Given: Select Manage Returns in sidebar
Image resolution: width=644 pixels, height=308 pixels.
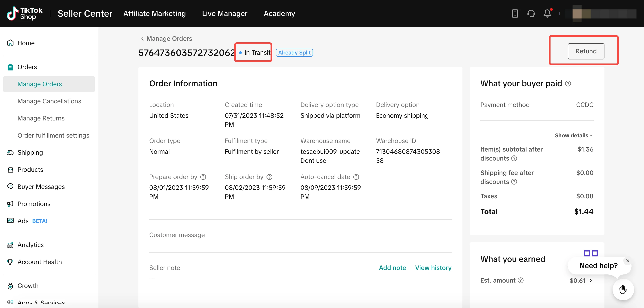Looking at the screenshot, I should (41, 118).
